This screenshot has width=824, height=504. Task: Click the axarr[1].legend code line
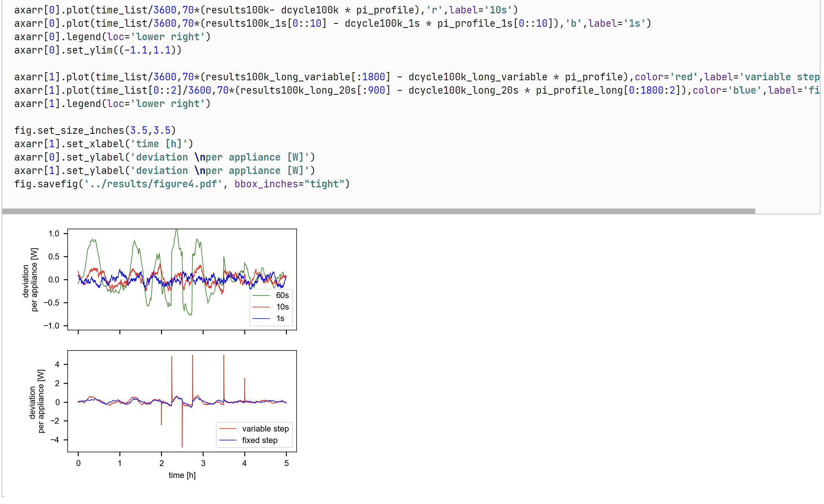112,104
